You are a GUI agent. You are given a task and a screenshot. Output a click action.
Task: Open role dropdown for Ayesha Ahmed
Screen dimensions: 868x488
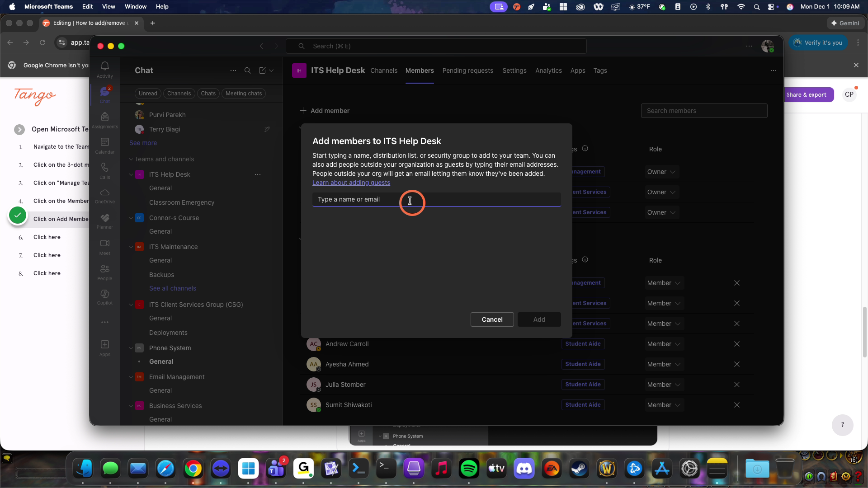664,364
